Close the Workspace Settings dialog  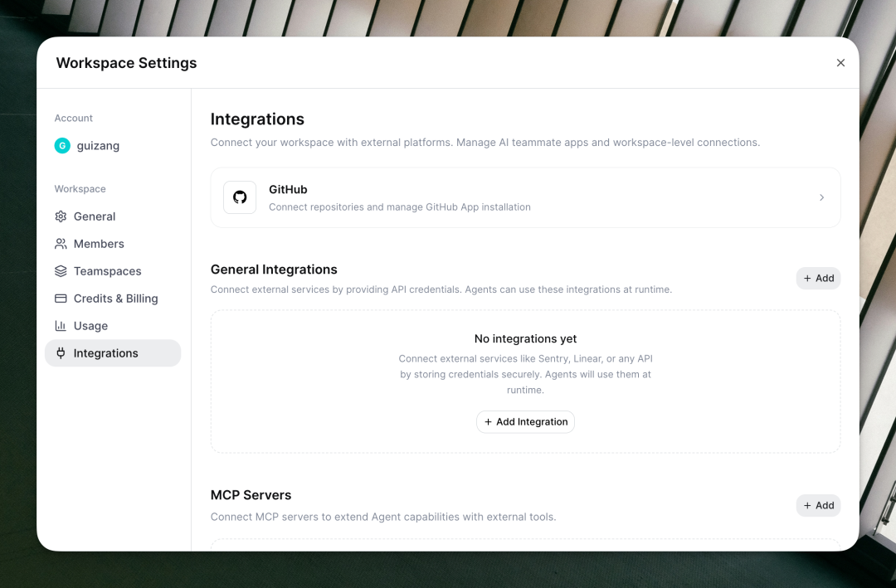pyautogui.click(x=840, y=62)
